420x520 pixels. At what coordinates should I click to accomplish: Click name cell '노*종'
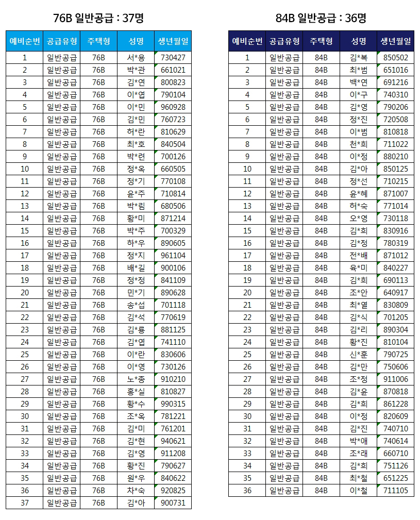pyautogui.click(x=136, y=379)
